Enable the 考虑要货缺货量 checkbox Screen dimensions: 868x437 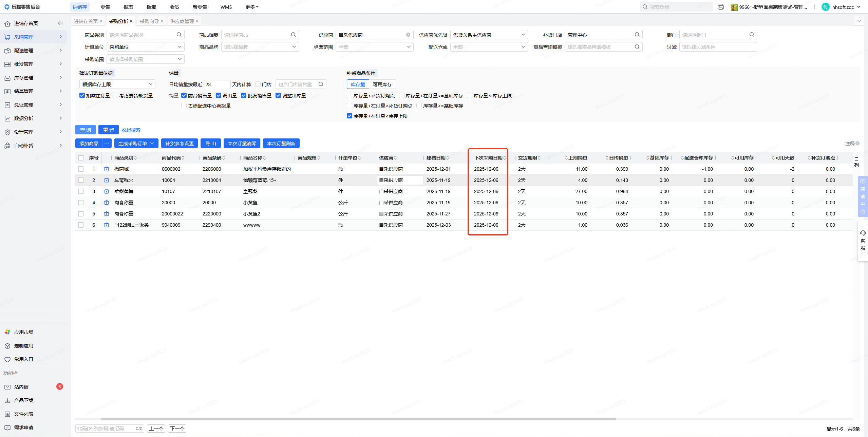tap(115, 95)
